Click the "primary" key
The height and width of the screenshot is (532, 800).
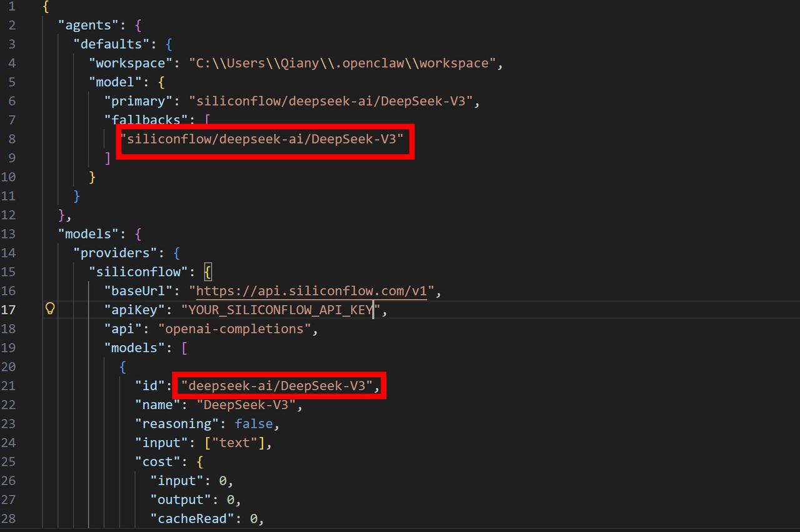(138, 101)
